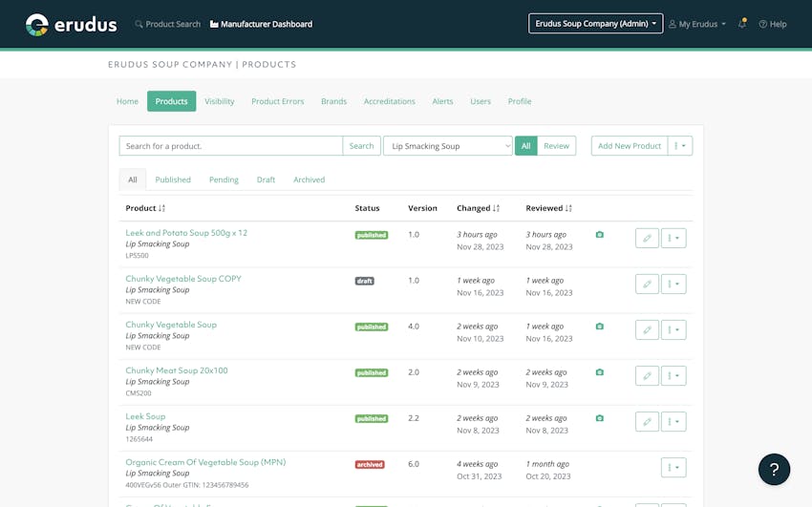The height and width of the screenshot is (507, 812).
Task: Open the round help chat button
Action: pos(774,469)
